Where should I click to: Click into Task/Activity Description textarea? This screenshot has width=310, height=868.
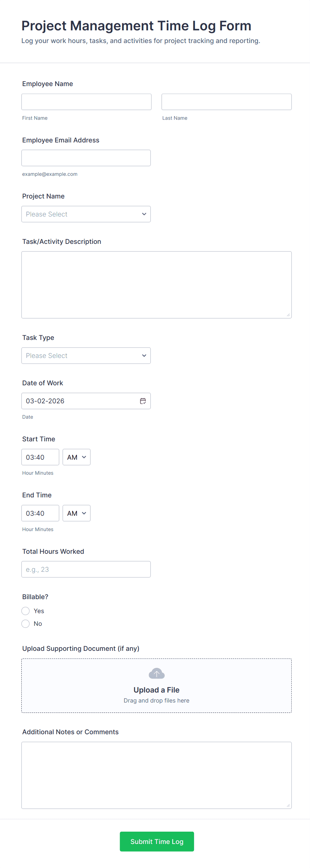156,285
